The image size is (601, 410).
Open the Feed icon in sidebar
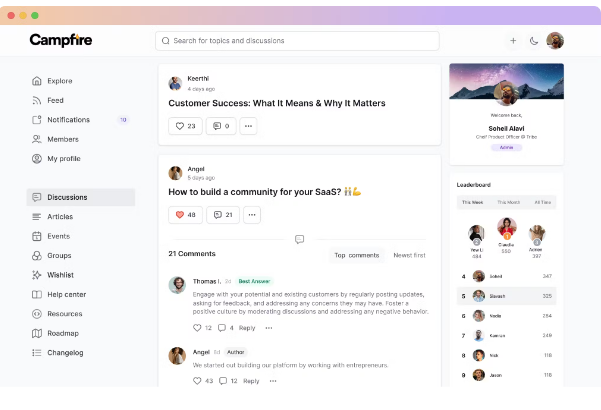(37, 100)
